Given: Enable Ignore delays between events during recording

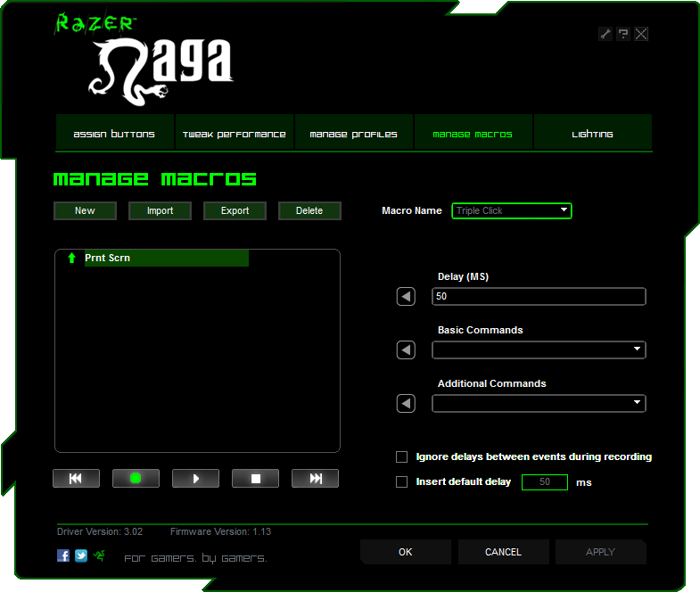Looking at the screenshot, I should pos(402,456).
